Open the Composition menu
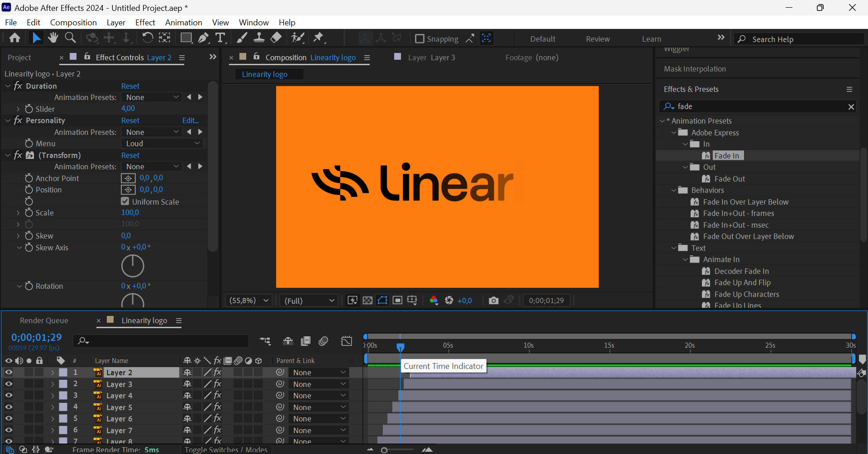The width and height of the screenshot is (868, 454). click(73, 22)
